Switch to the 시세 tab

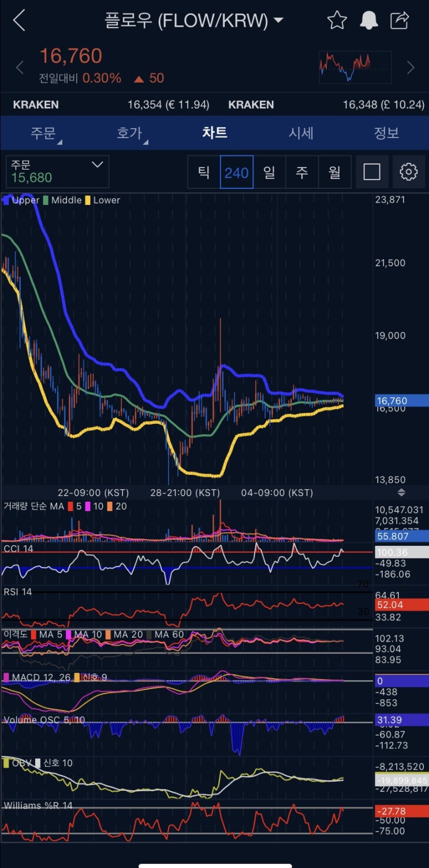(x=301, y=133)
